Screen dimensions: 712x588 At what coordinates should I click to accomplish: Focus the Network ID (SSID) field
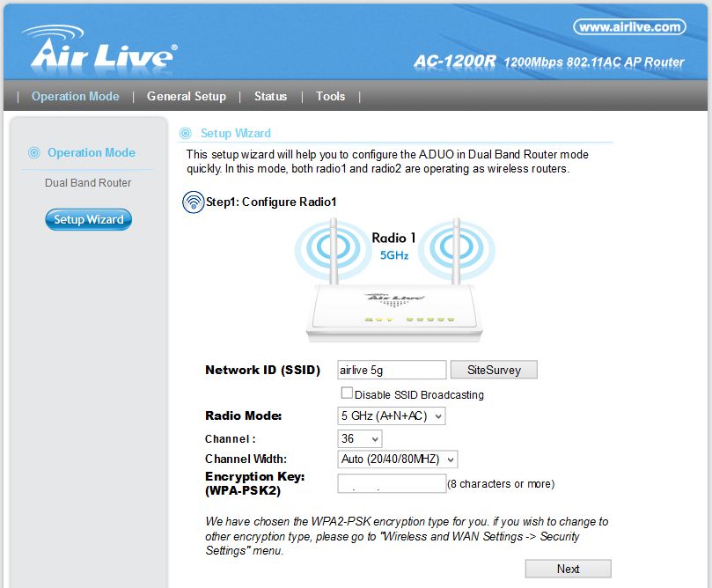pyautogui.click(x=392, y=370)
